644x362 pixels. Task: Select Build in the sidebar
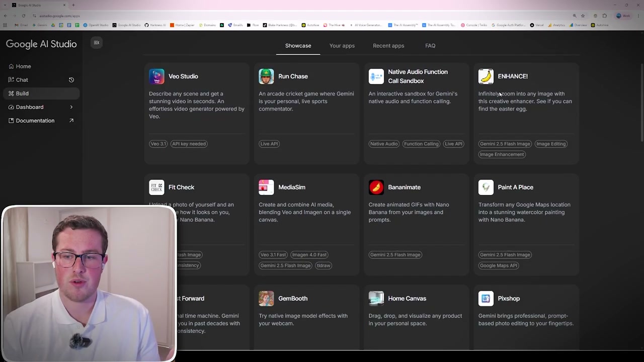pos(41,94)
